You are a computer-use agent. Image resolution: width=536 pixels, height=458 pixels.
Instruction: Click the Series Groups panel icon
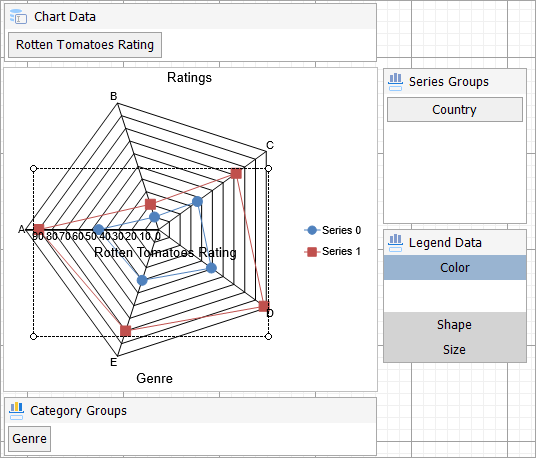click(x=396, y=82)
